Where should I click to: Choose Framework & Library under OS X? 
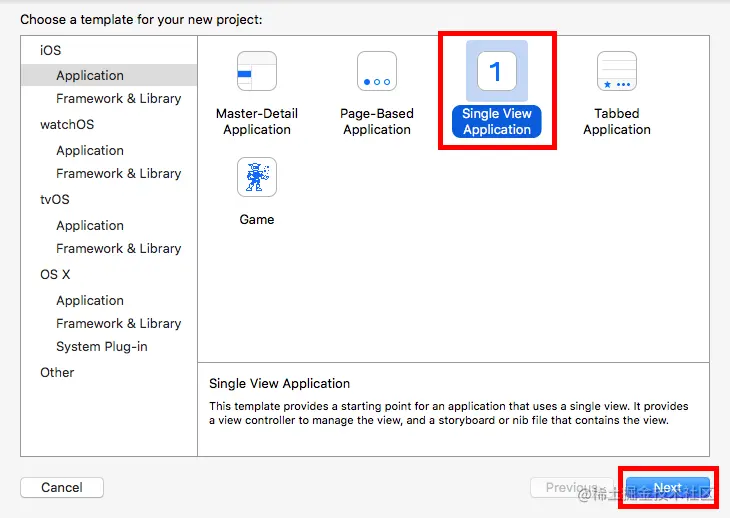[118, 323]
